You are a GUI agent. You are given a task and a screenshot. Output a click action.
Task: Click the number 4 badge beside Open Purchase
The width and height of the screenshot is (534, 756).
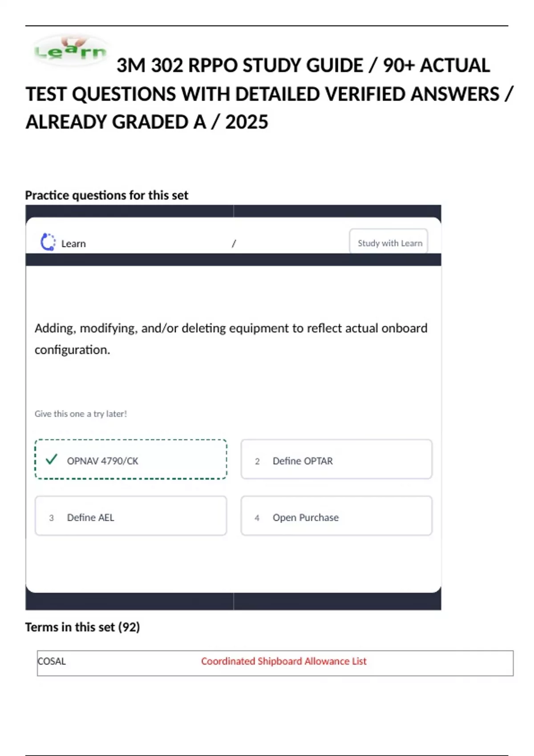(x=257, y=518)
